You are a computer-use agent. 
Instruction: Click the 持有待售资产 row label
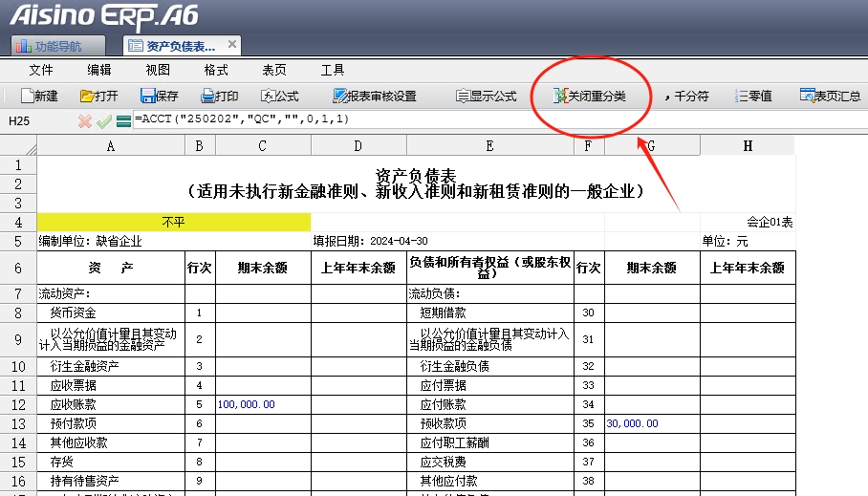[84, 481]
